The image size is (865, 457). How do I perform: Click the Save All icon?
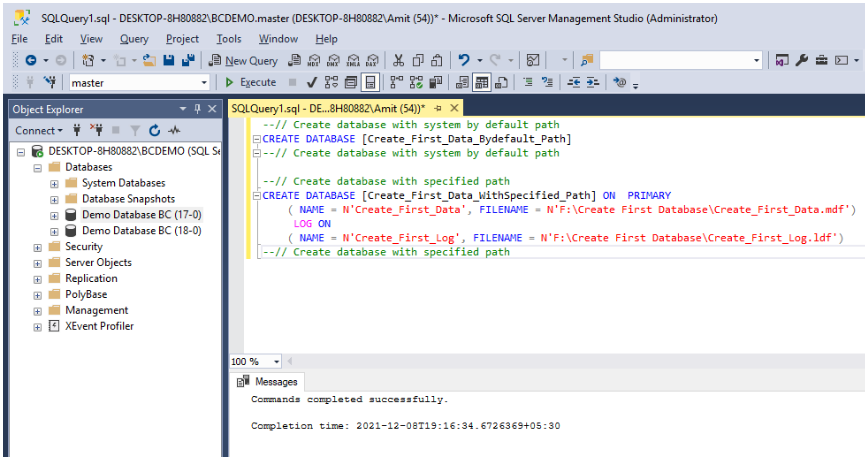(x=188, y=60)
